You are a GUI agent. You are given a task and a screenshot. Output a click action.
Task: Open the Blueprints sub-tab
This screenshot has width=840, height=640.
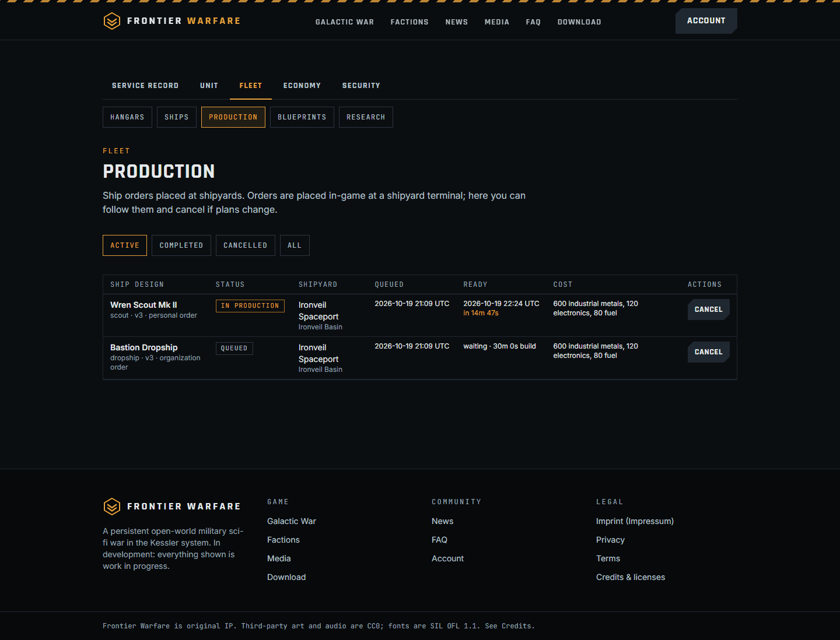pyautogui.click(x=302, y=117)
